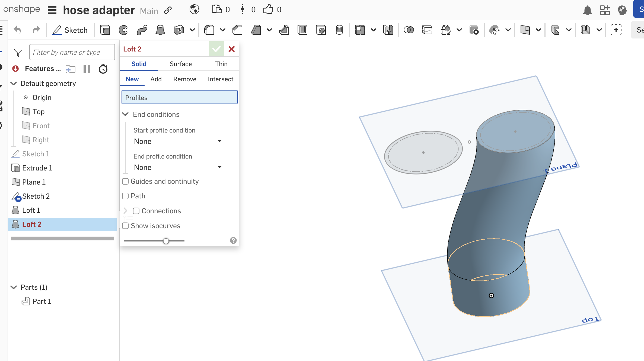Open the Sketch tool button
Screen dimensions: 644x361
pos(70,30)
